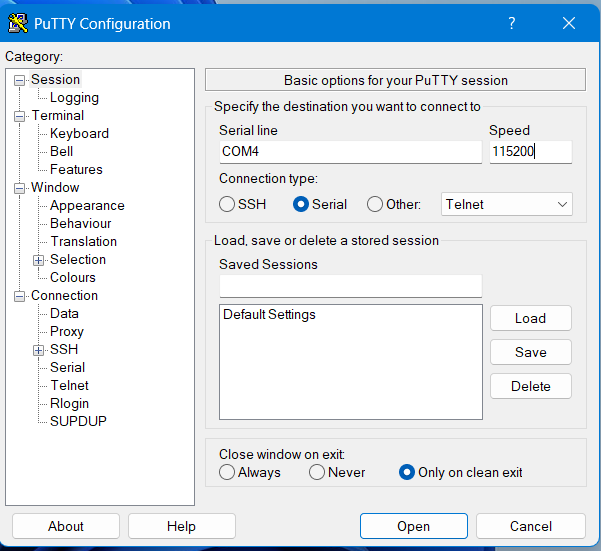Image resolution: width=601 pixels, height=551 pixels.
Task: Open the Window category
Action: pos(55,187)
